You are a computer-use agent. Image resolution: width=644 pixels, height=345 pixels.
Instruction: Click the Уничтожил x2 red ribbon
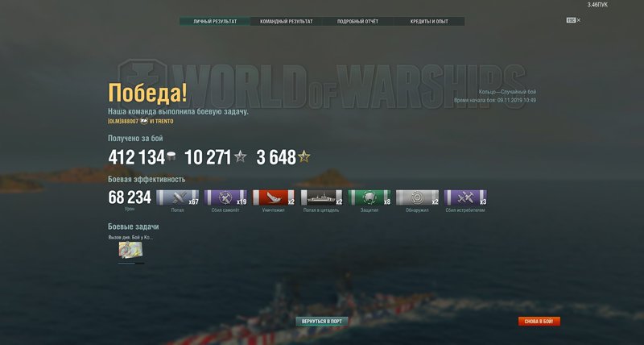(274, 197)
